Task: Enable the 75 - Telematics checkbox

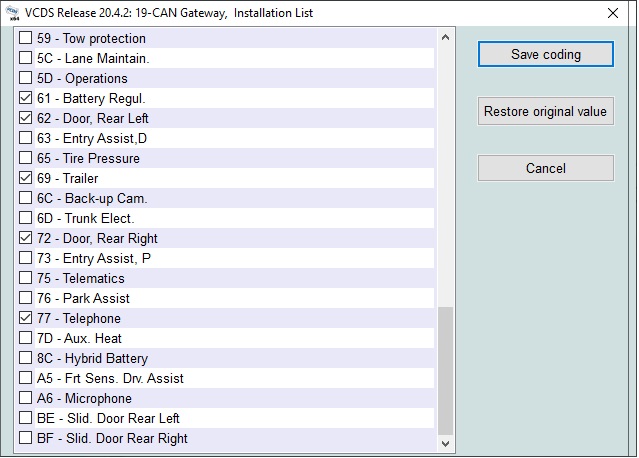Action: tap(25, 277)
